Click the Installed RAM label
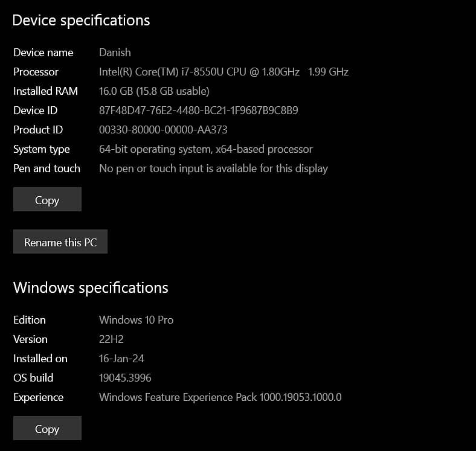This screenshot has width=476, height=451. tap(45, 91)
